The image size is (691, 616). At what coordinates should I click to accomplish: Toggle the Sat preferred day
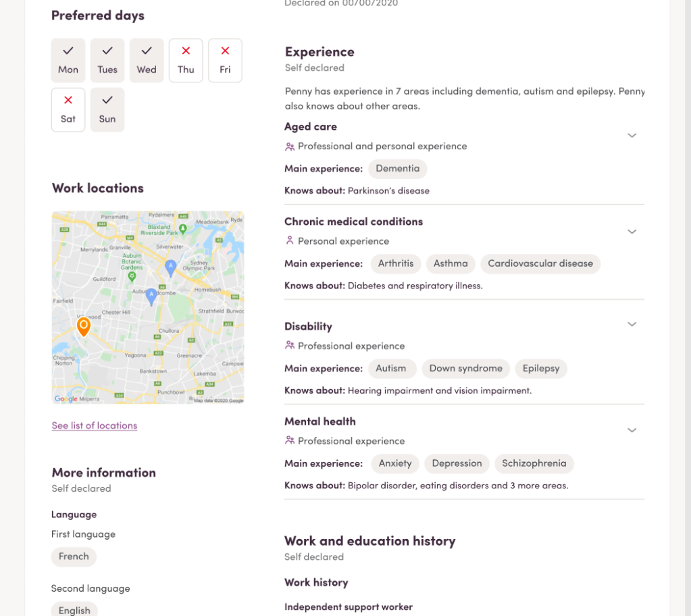click(x=68, y=110)
